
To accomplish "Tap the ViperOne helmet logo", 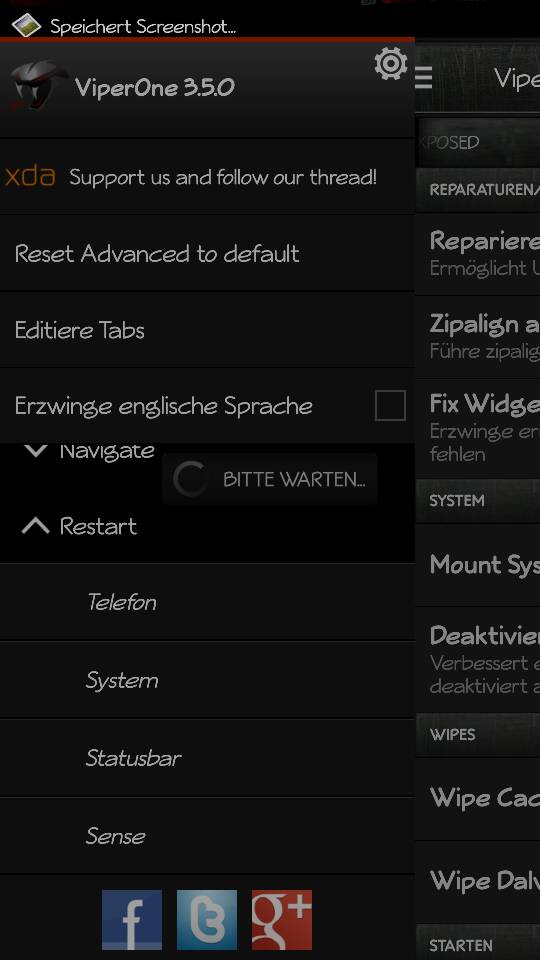I will click(38, 86).
